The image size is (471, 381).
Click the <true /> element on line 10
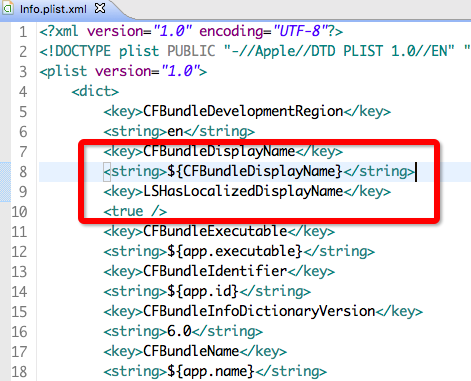tap(135, 211)
